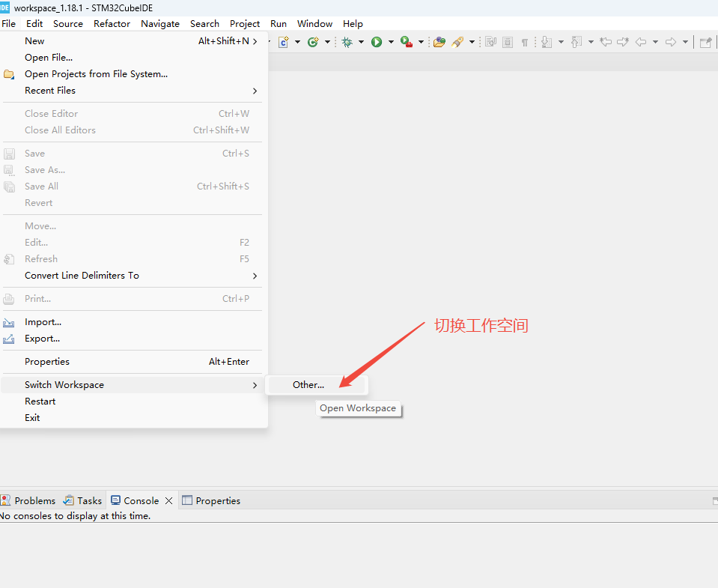
Task: Open Run configurations dropdown arrow
Action: 391,42
